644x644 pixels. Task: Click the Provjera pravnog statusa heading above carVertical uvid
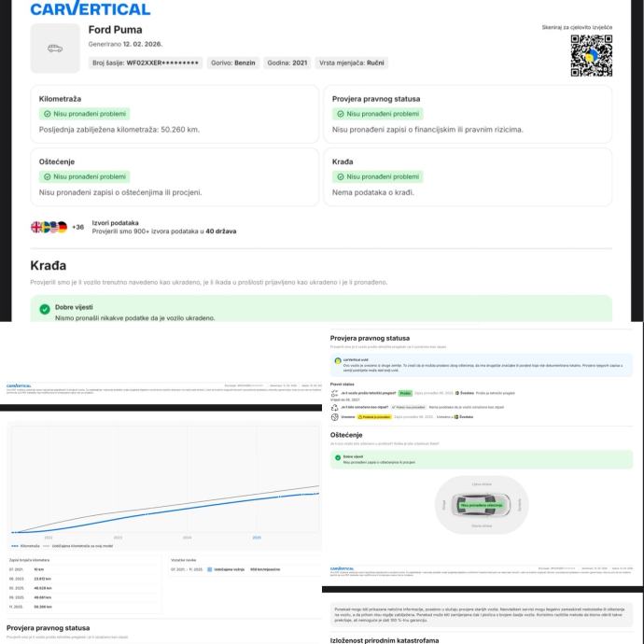click(x=370, y=339)
